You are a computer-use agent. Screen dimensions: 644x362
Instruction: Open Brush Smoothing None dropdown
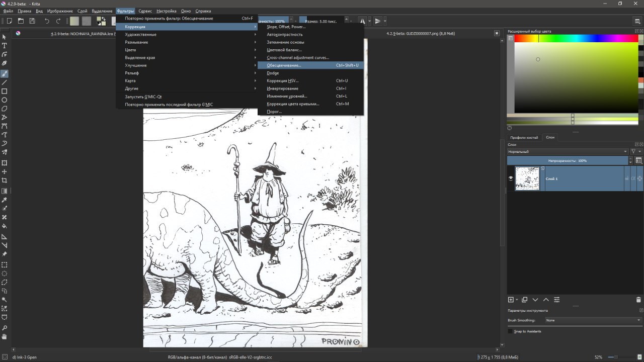click(594, 320)
